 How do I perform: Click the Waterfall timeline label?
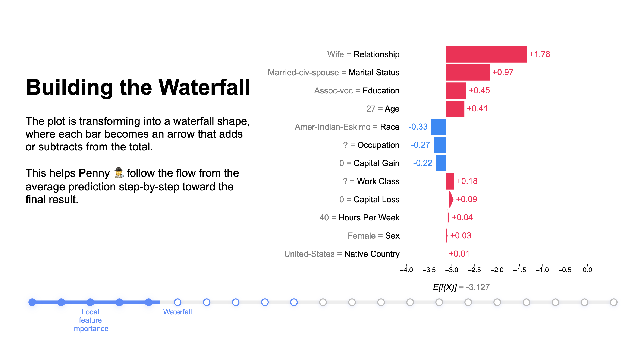tap(178, 312)
